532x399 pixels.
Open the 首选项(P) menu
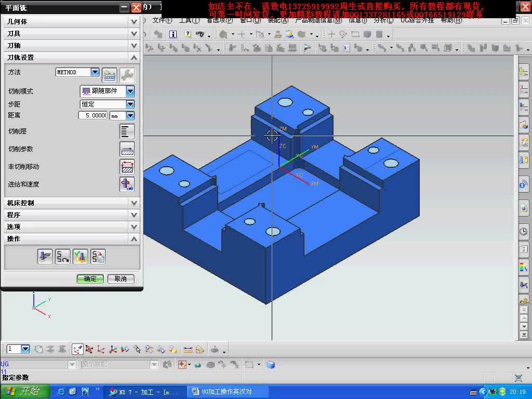click(220, 20)
